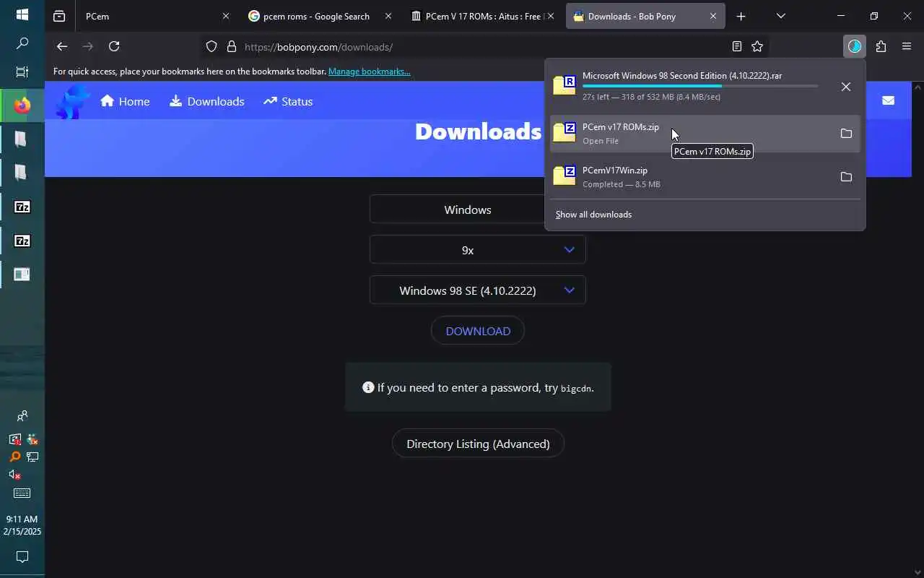Screen dimensions: 924x578
Task: Go to Home nav link
Action: pos(125,101)
